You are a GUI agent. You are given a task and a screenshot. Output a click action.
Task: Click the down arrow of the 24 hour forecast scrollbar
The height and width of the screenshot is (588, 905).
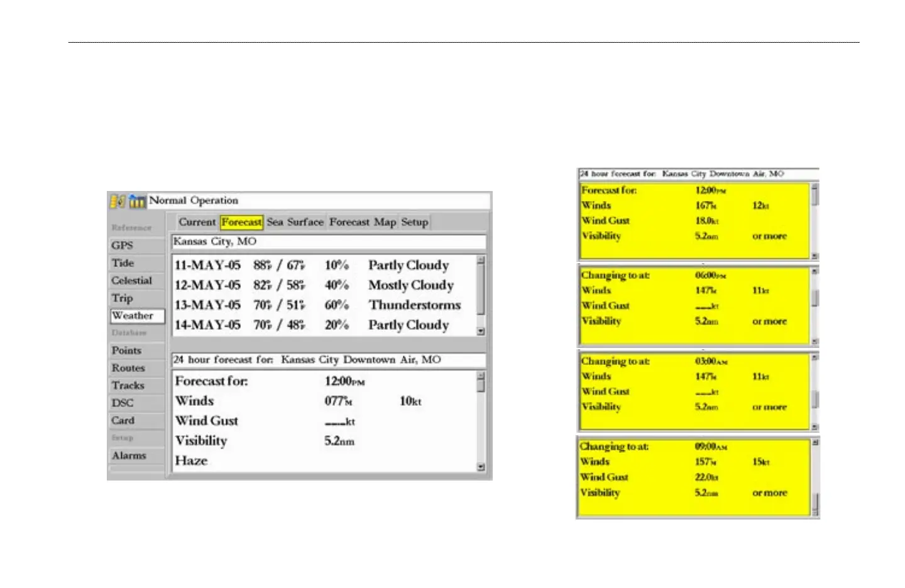481,467
